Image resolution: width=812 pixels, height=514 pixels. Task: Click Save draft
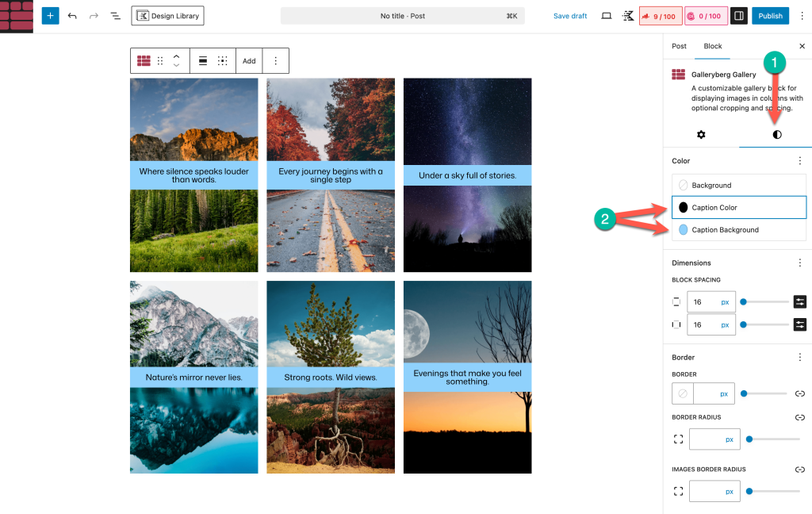[x=570, y=16]
